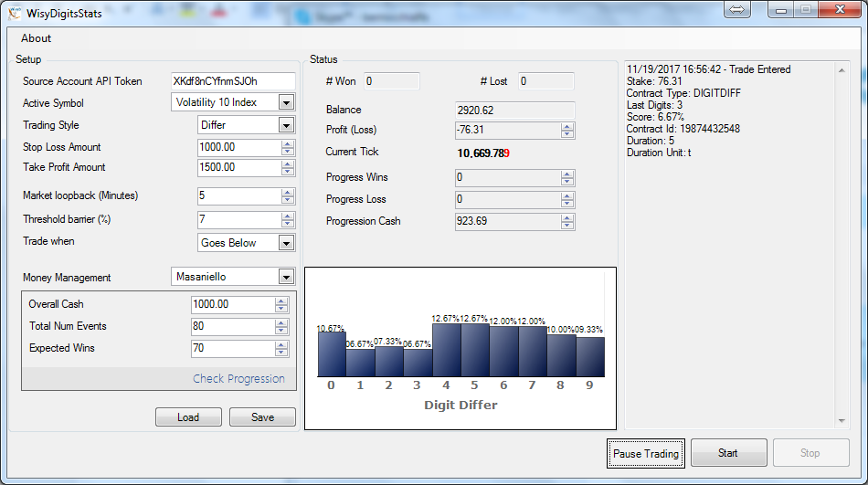This screenshot has width=868, height=485.
Task: Click the Start button
Action: click(x=728, y=453)
